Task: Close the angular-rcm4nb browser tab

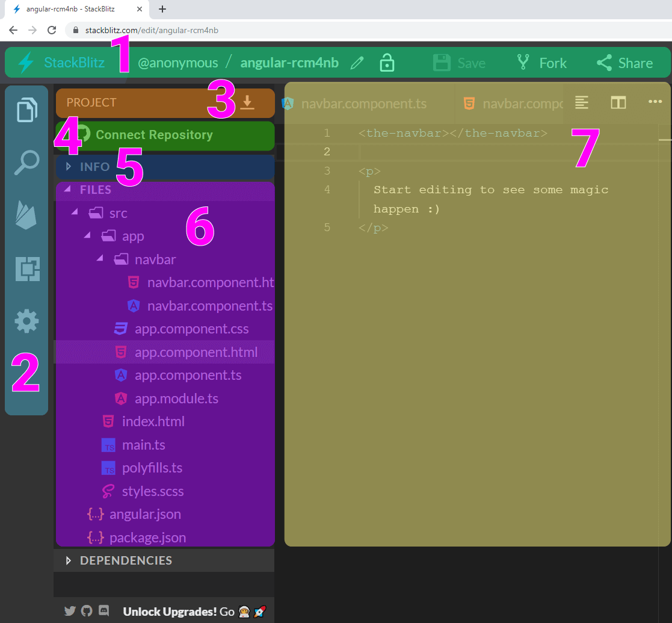Action: (140, 9)
